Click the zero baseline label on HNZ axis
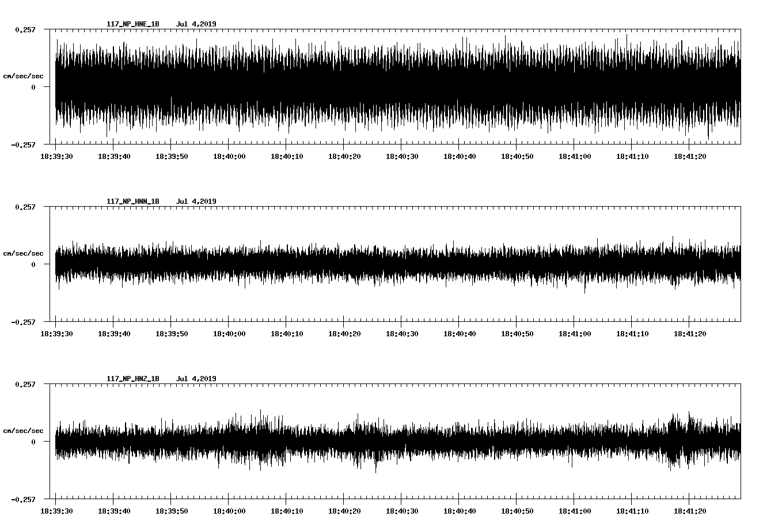 click(x=33, y=442)
